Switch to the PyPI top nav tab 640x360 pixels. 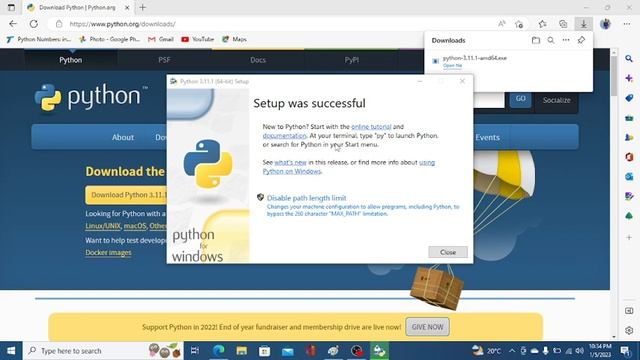point(351,60)
